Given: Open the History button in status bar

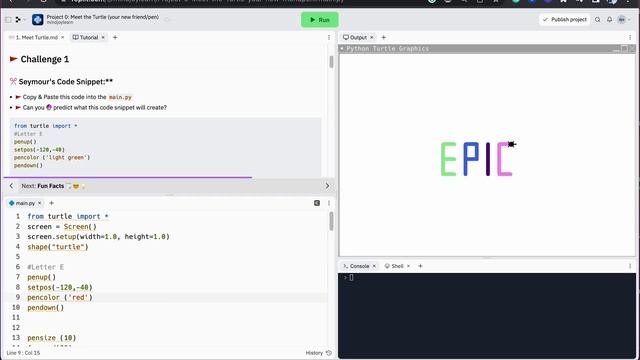Looking at the screenshot, I should (x=318, y=353).
